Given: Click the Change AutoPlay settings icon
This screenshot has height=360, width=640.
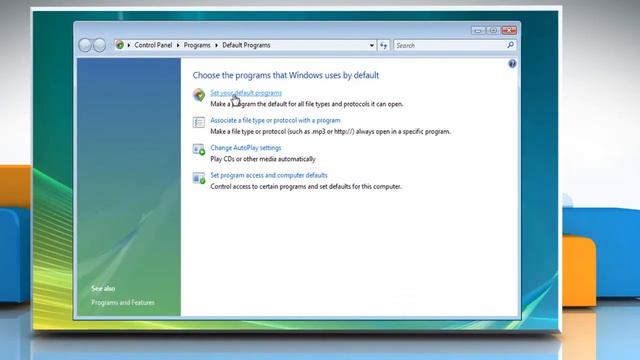Looking at the screenshot, I should coord(199,149).
